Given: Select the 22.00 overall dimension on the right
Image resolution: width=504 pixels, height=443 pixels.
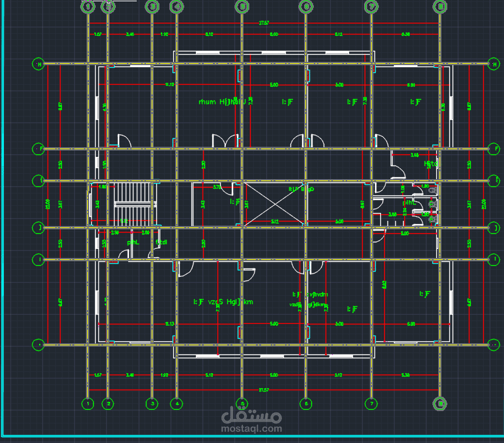Looking at the screenshot, I should point(484,204).
